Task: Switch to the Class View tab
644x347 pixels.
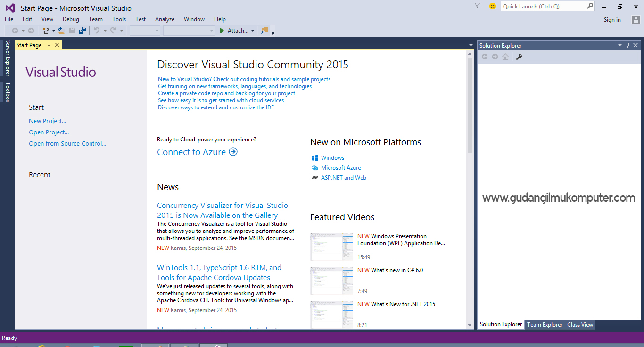Action: 580,324
